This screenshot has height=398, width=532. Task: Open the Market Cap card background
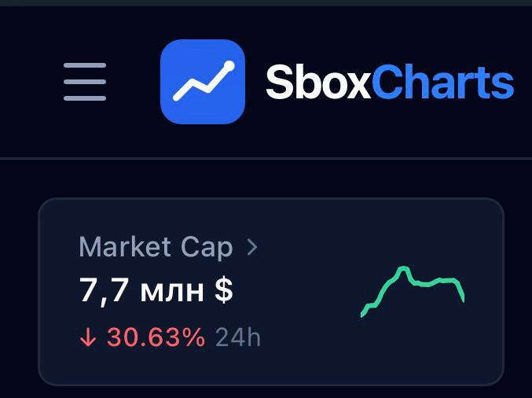point(271,292)
